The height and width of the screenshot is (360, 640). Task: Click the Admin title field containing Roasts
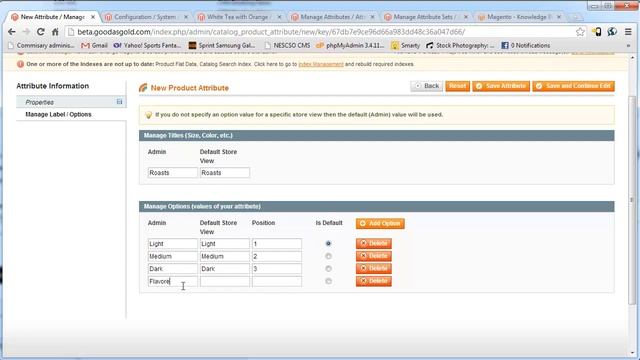click(x=172, y=173)
